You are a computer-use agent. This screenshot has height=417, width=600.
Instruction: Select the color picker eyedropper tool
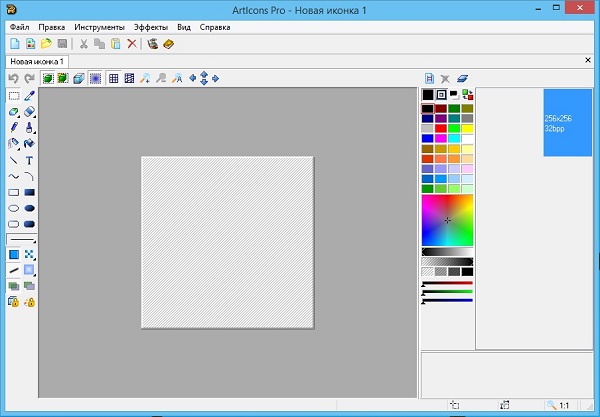point(30,96)
